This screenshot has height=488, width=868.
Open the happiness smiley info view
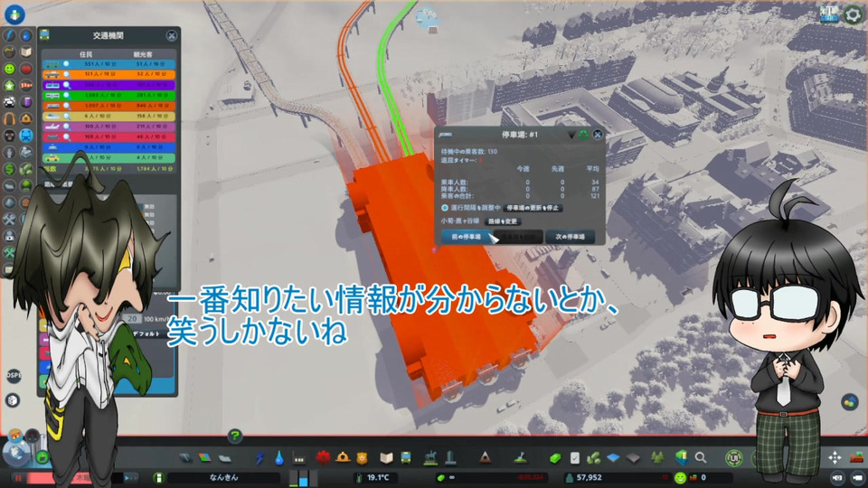[10, 69]
